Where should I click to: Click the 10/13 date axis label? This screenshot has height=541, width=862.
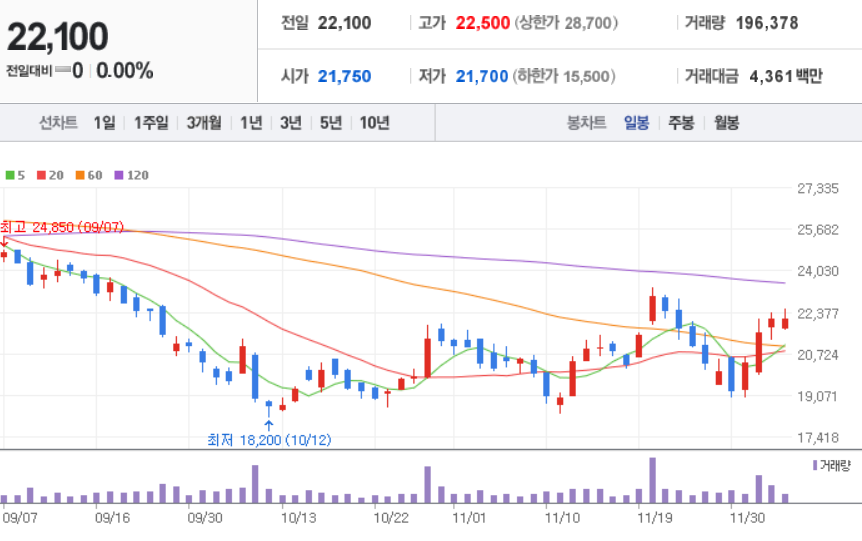pyautogui.click(x=299, y=518)
